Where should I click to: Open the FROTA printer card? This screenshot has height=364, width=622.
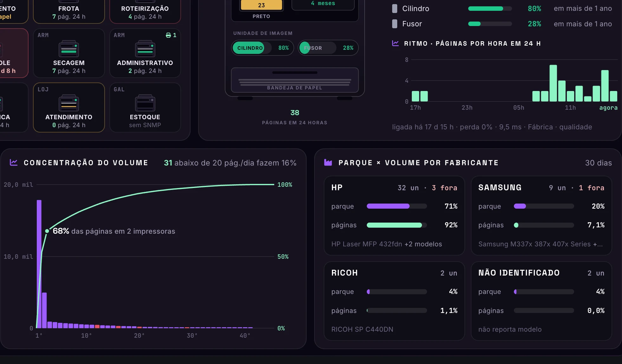pos(69,11)
